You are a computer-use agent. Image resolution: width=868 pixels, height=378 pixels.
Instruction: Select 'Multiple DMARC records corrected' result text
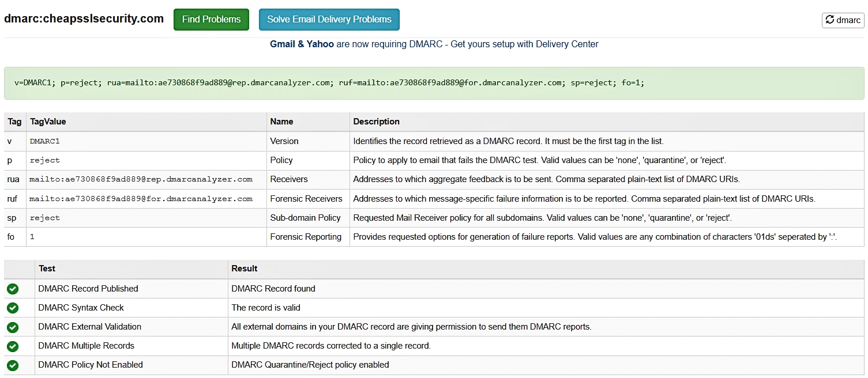pos(331,346)
